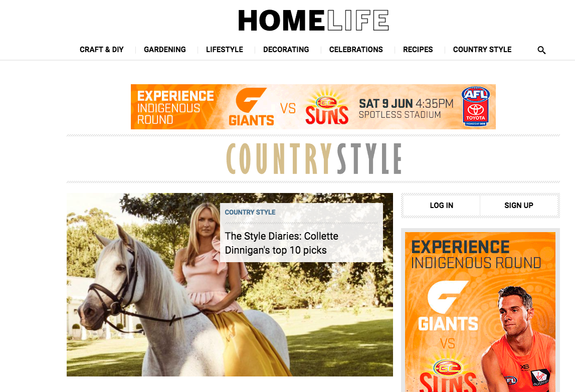575x392 pixels.
Task: Click the Suns logo in top banner
Action: 327,107
